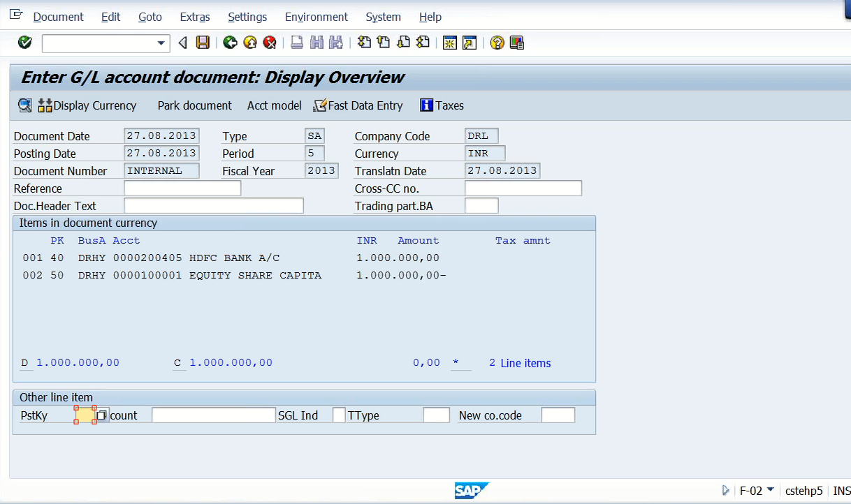Open the Settings menu
The image size is (851, 504).
[x=247, y=17]
